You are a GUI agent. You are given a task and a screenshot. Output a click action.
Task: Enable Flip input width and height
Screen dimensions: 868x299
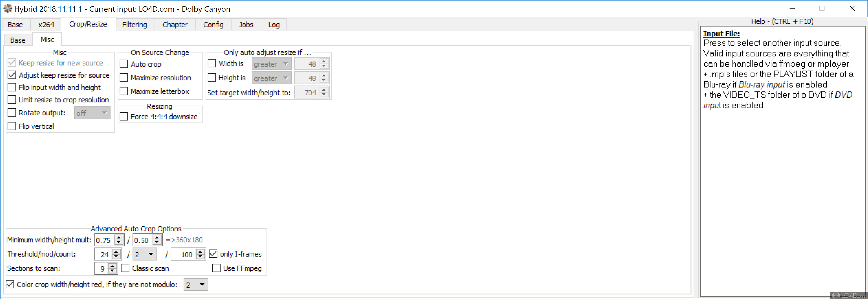[x=12, y=87]
